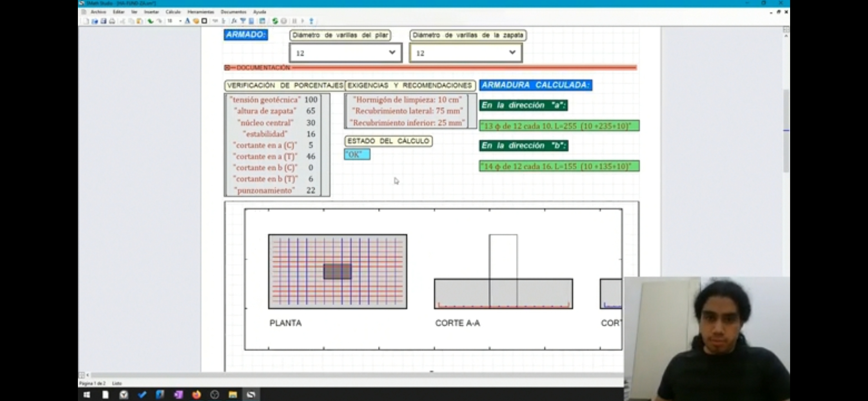Click the fx insert function icon
This screenshot has height=401, width=868.
coord(234,21)
